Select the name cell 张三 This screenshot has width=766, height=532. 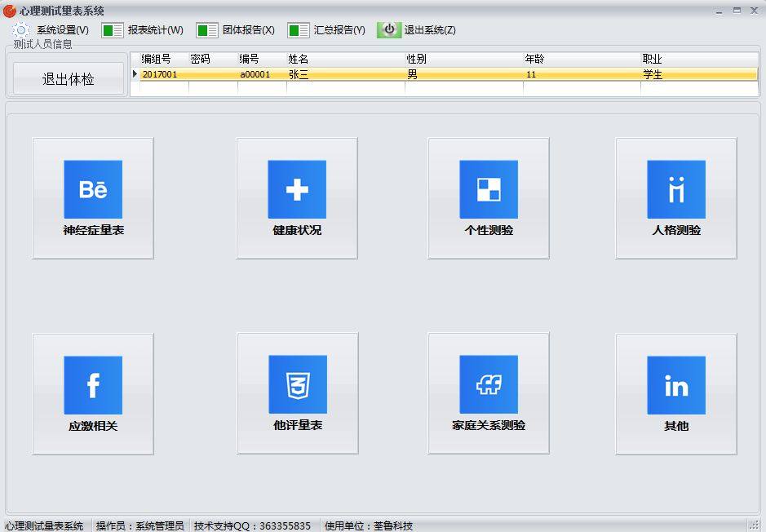click(x=346, y=74)
